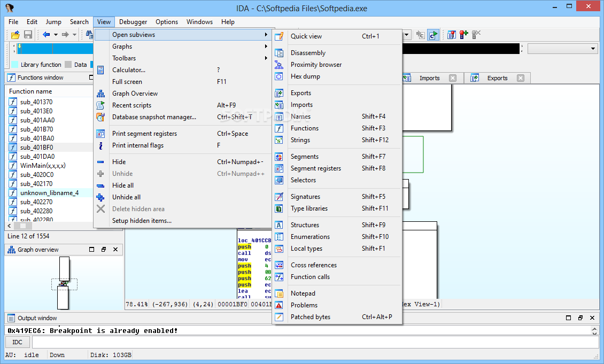Select sub_401BF0 in the function list
Screen dimensions: 604x364
point(36,148)
